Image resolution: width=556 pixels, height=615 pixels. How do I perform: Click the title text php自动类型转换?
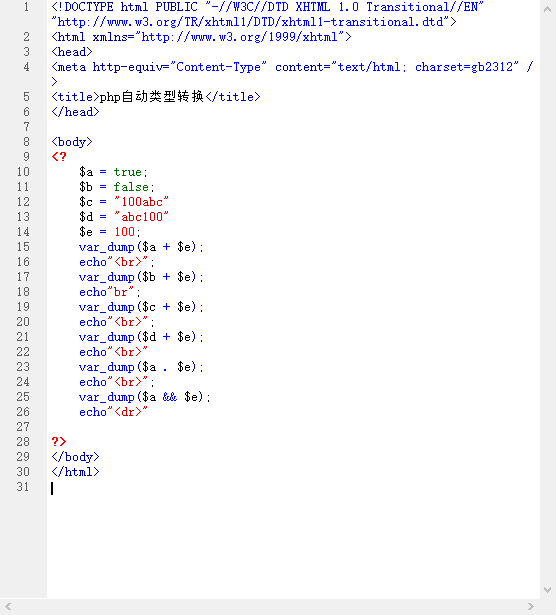coord(151,96)
